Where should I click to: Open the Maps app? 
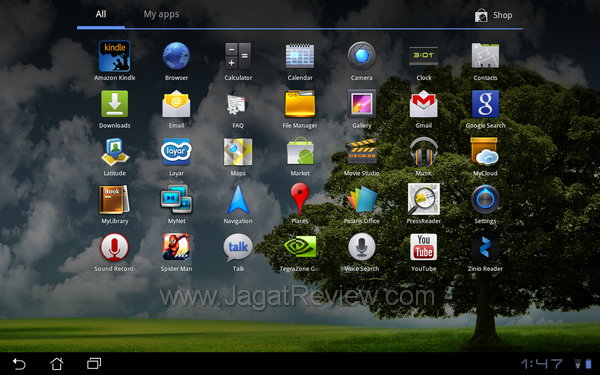tap(238, 152)
